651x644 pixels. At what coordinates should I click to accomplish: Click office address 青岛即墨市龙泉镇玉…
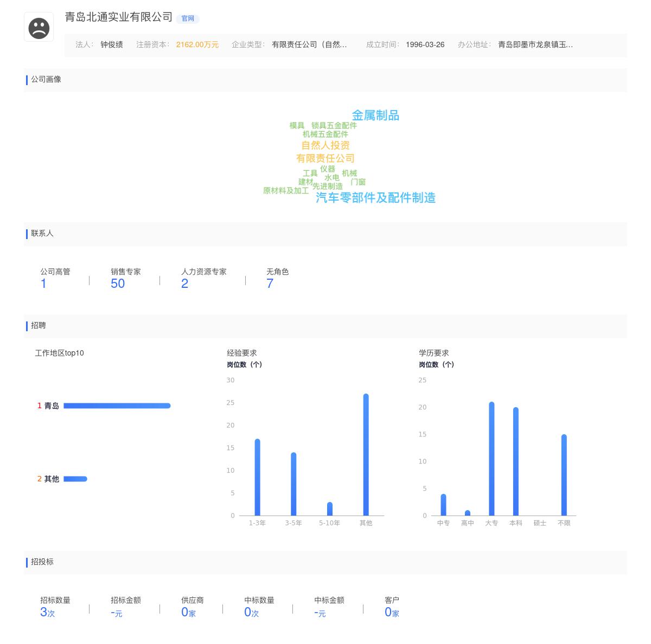click(535, 44)
